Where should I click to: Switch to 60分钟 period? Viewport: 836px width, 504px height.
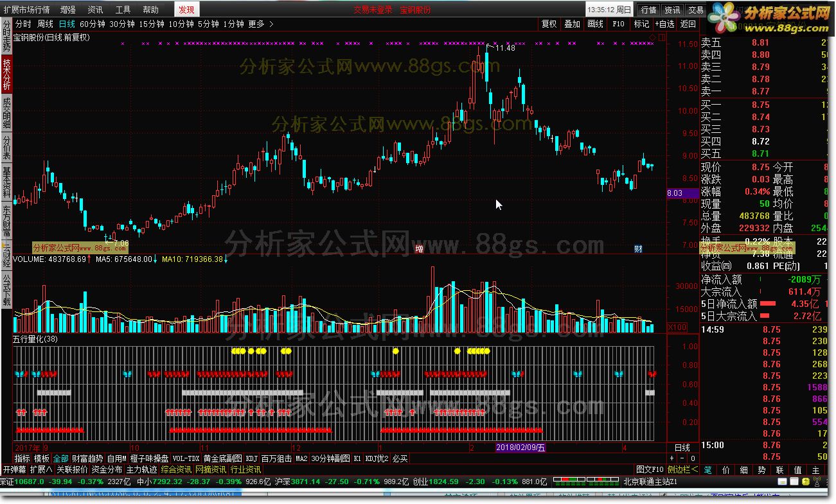click(93, 24)
